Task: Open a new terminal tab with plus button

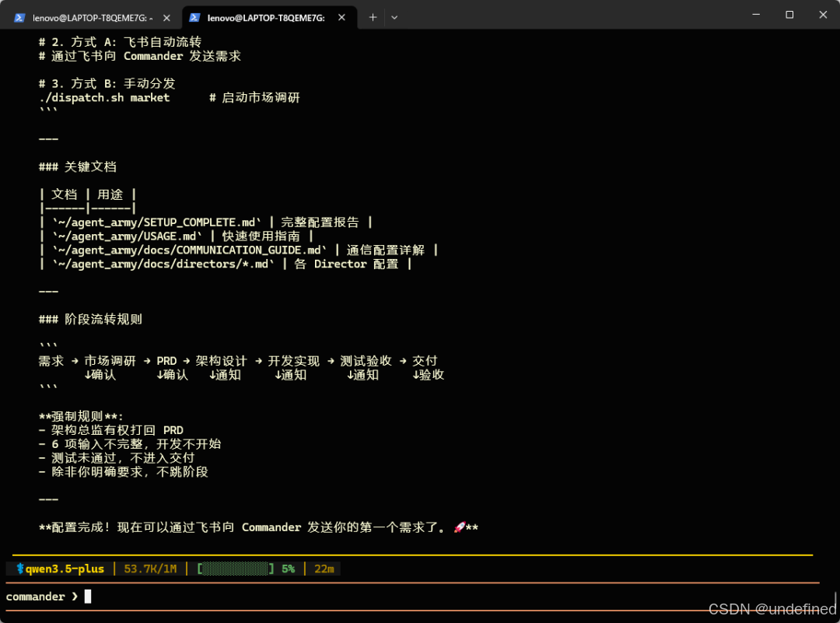Action: tap(373, 18)
